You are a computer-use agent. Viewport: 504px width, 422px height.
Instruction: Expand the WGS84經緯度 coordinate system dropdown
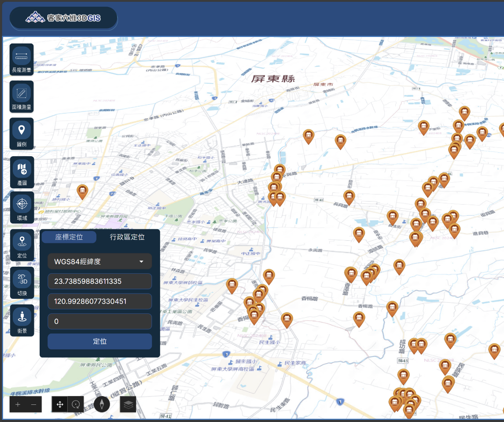[99, 261]
